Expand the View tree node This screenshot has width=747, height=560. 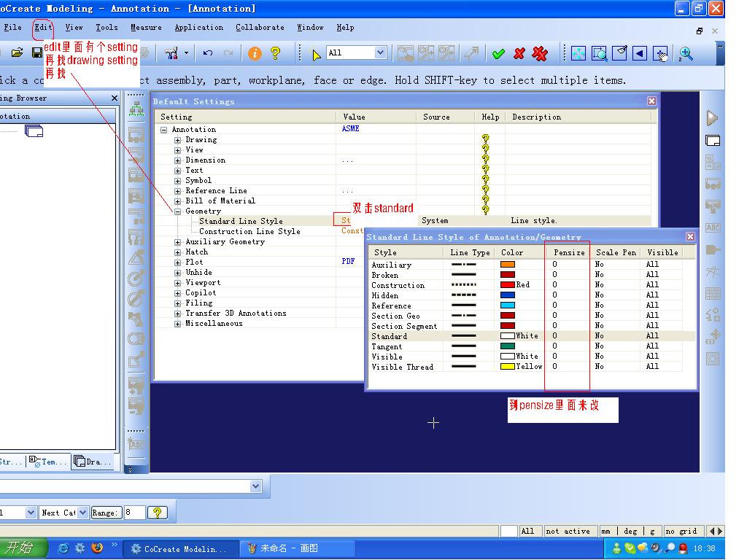[178, 150]
